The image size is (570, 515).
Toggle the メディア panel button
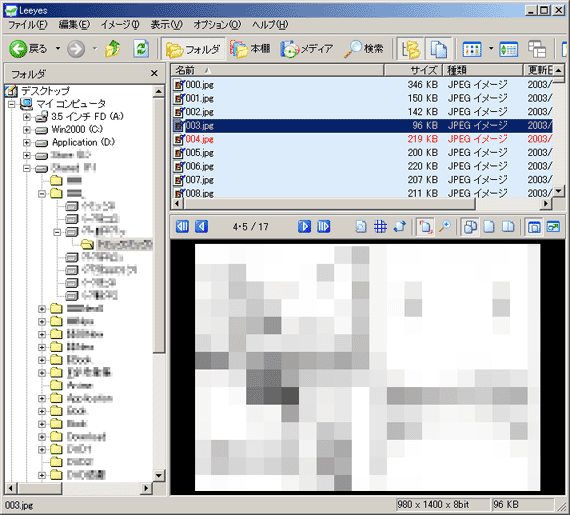[x=307, y=49]
